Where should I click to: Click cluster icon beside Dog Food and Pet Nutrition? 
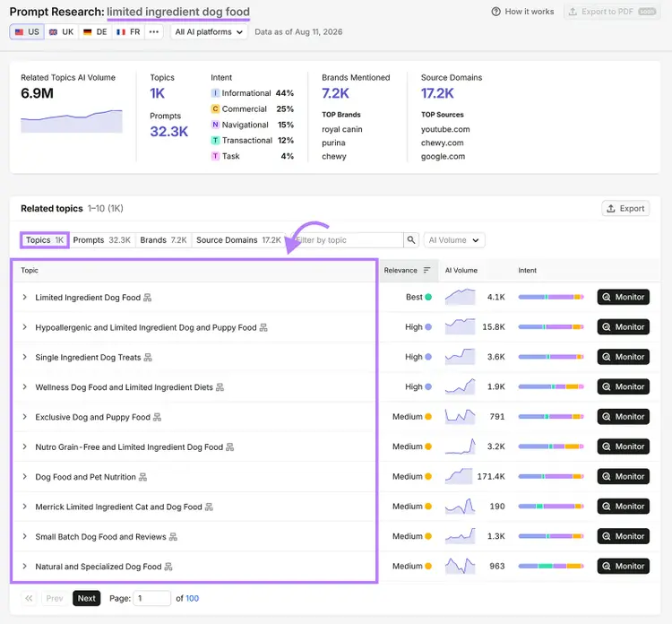point(143,477)
